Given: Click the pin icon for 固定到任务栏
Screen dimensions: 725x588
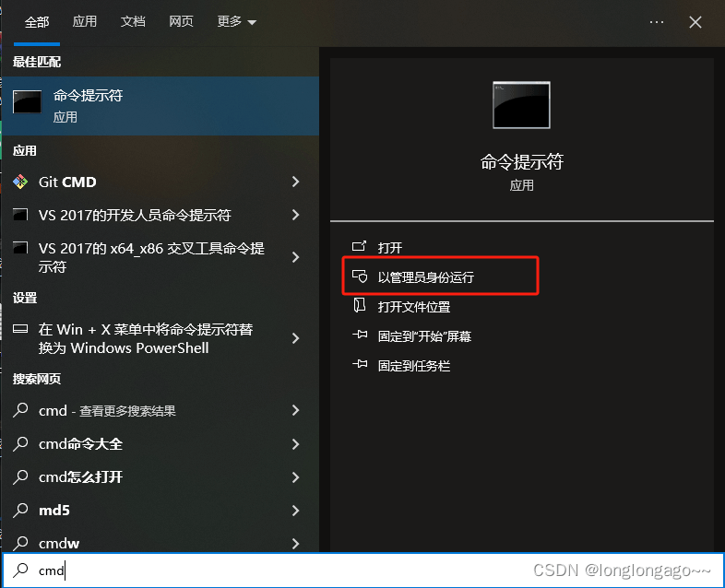Looking at the screenshot, I should tap(360, 364).
